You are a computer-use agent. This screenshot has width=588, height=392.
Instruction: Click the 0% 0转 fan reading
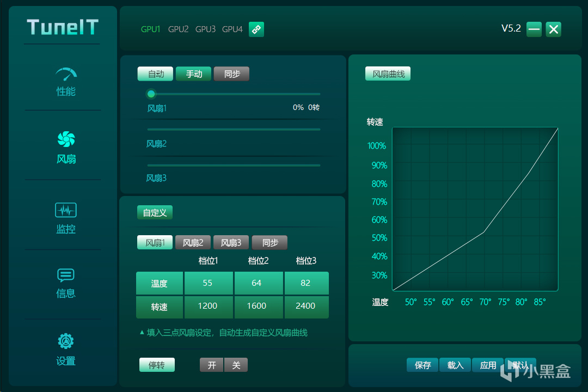[306, 108]
